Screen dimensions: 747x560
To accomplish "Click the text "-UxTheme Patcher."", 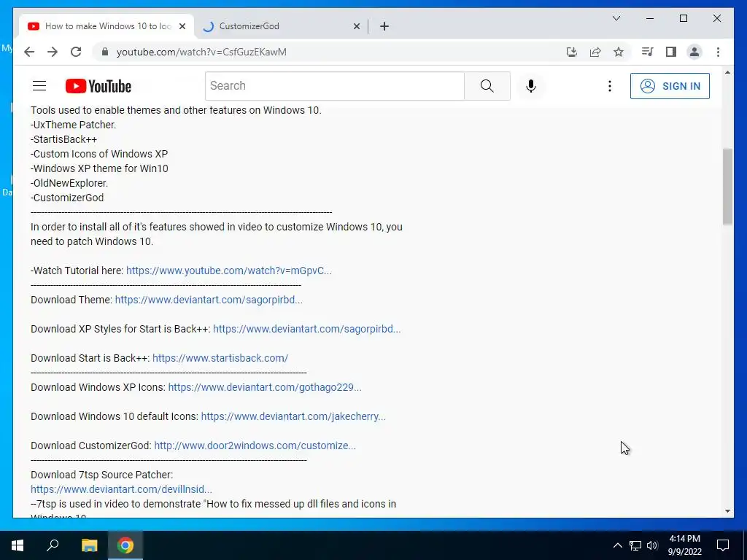I will point(74,125).
